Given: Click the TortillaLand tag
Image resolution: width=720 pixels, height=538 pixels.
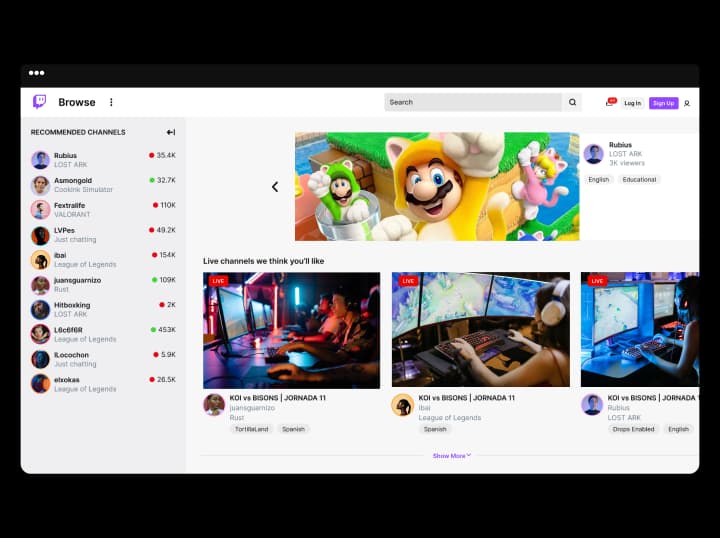Looking at the screenshot, I should point(252,429).
